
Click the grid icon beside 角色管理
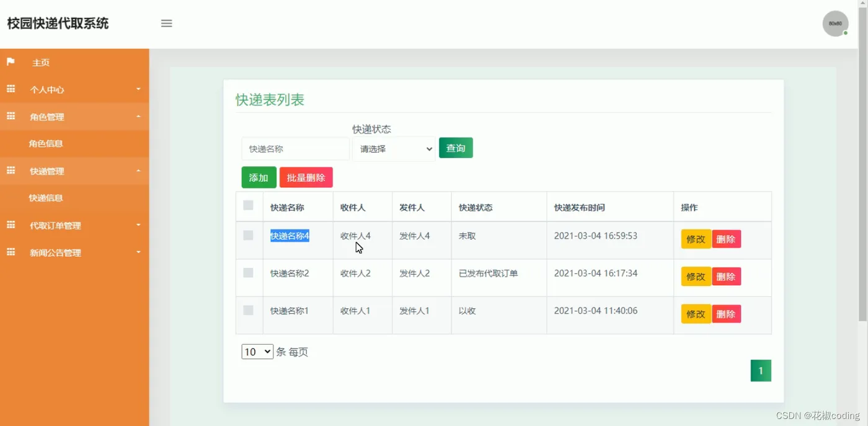coord(11,117)
